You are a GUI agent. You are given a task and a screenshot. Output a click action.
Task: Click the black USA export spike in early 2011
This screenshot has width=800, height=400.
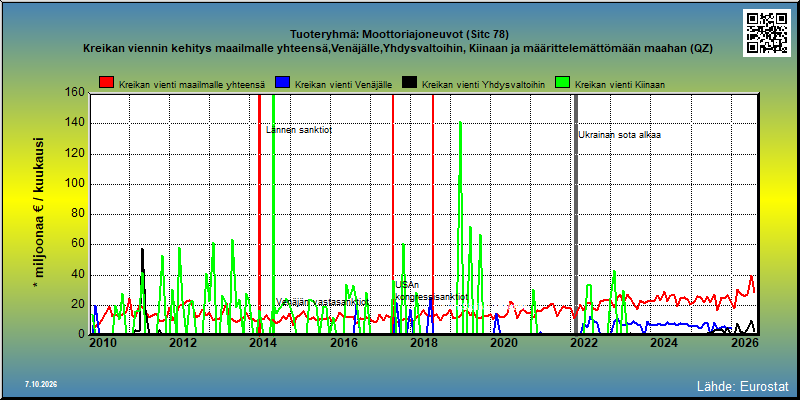(142, 250)
